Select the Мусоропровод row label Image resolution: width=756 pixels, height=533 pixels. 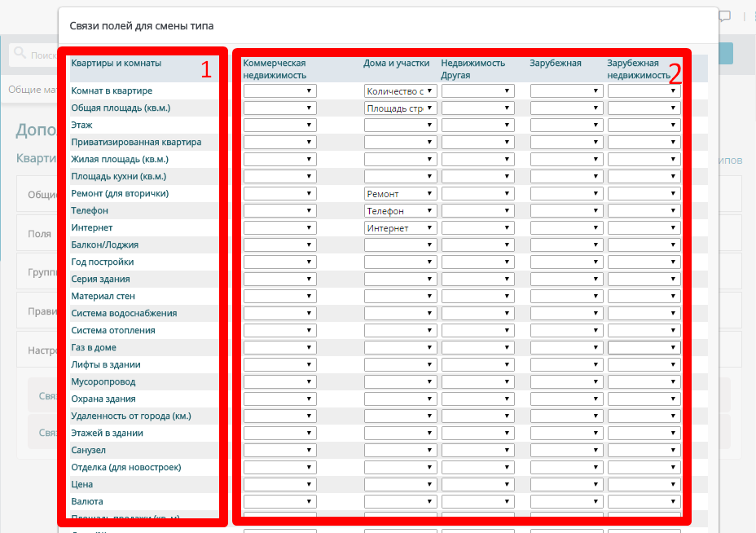(x=103, y=382)
